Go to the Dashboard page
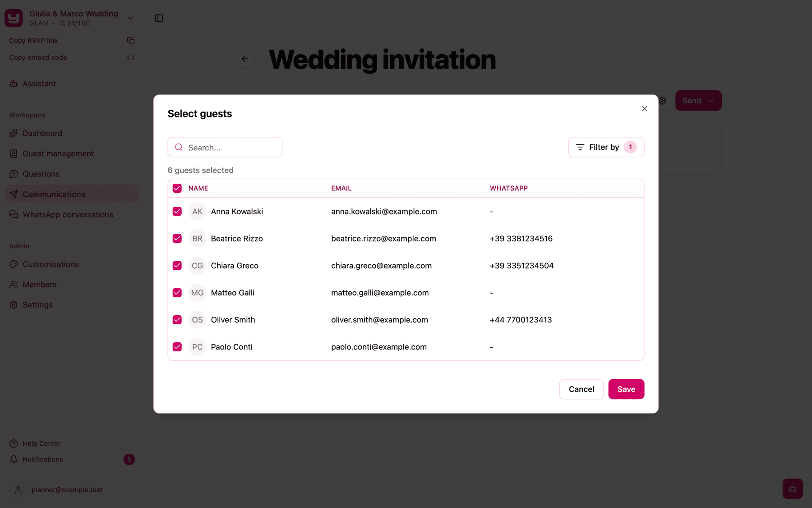Screen dimensions: 812x508 click(x=72, y=133)
